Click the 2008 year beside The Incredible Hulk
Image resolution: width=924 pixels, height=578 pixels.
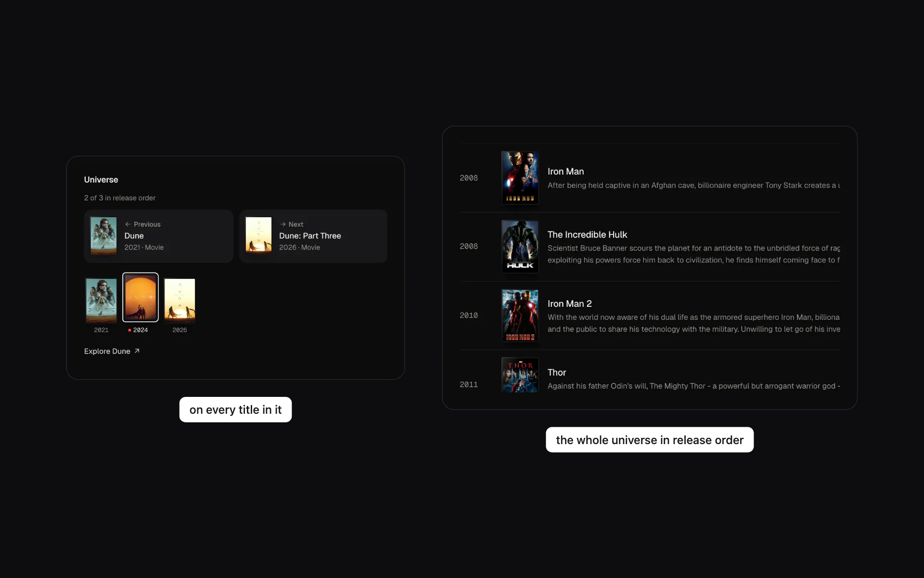(469, 246)
